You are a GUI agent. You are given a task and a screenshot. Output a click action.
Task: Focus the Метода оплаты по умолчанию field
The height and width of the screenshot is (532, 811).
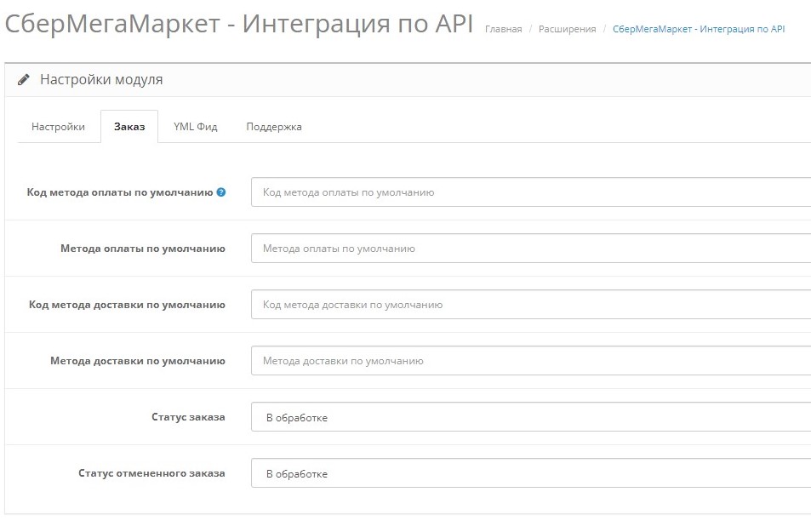pos(531,249)
